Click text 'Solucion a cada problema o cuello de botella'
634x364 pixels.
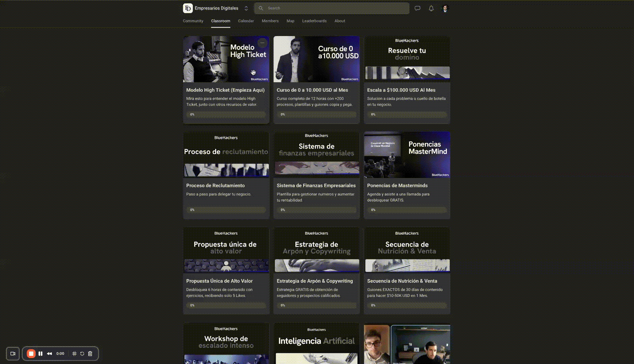click(406, 98)
